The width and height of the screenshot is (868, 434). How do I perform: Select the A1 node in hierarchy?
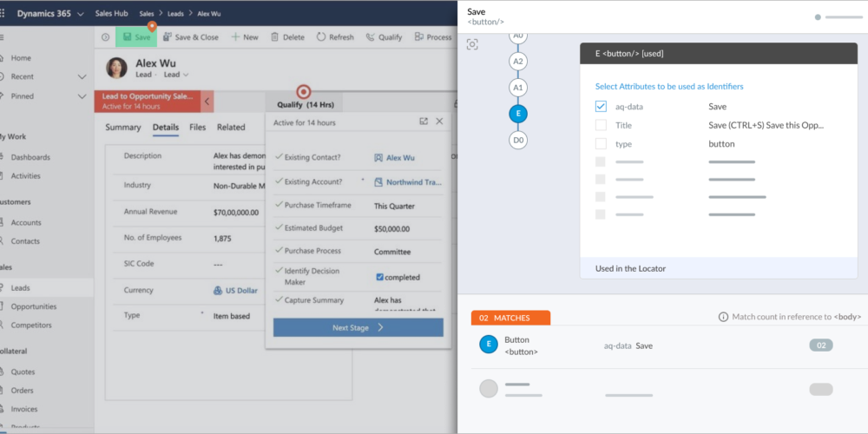[x=518, y=88]
